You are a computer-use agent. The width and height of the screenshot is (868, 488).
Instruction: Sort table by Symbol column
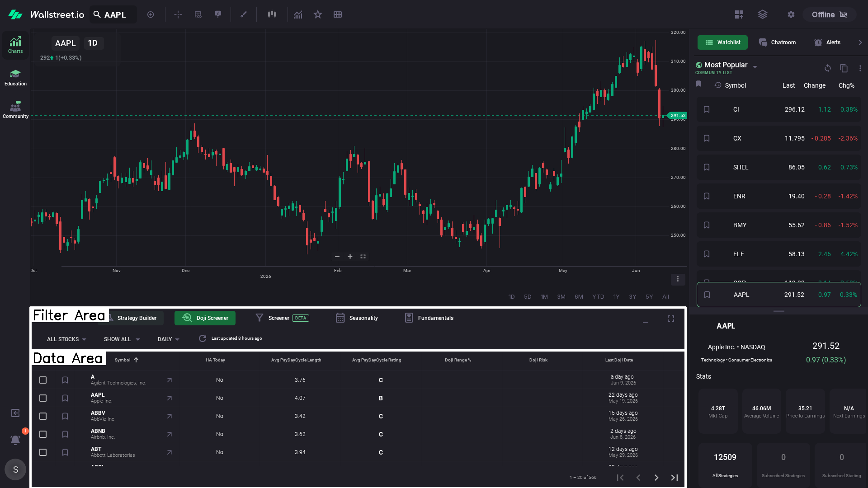pyautogui.click(x=127, y=360)
